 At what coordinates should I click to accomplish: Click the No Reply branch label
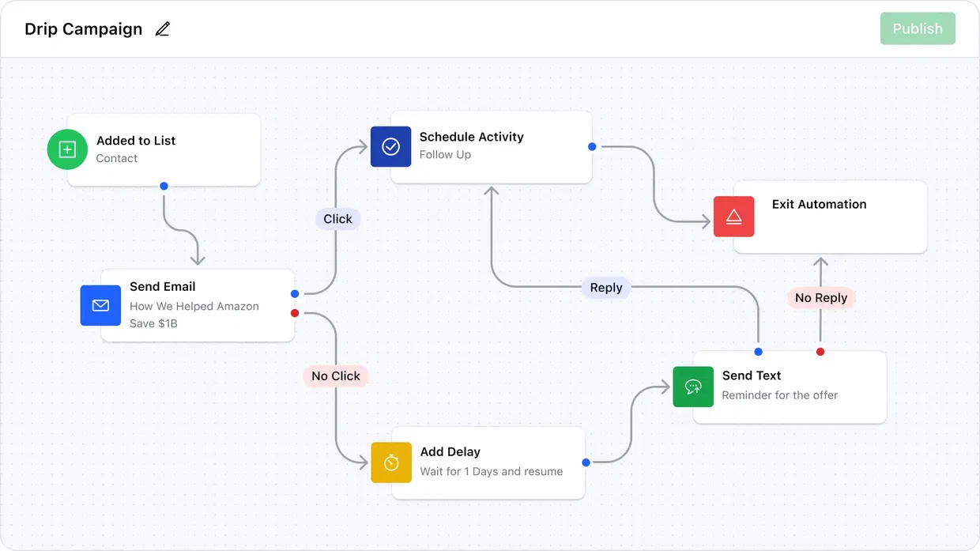(821, 298)
